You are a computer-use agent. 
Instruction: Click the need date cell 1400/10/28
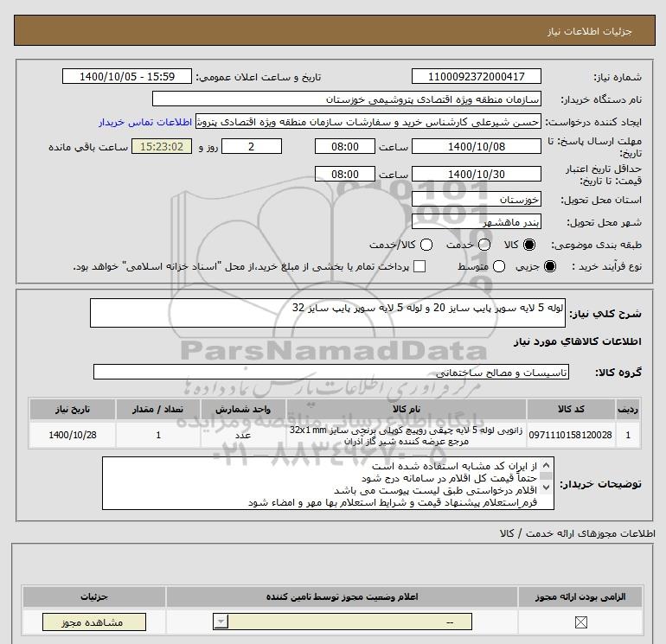click(x=73, y=435)
